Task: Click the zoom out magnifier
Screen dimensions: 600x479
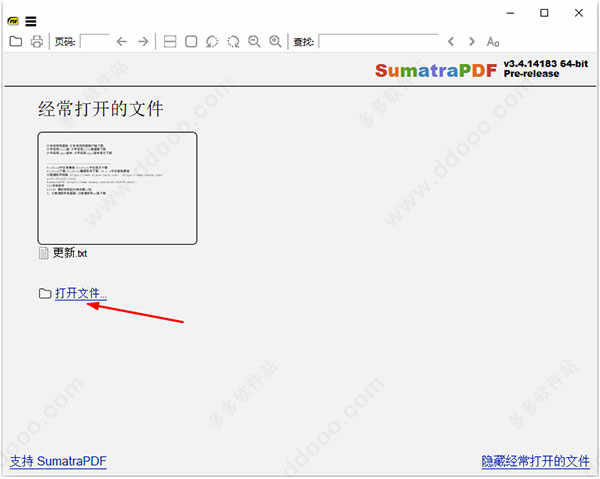Action: click(x=254, y=41)
